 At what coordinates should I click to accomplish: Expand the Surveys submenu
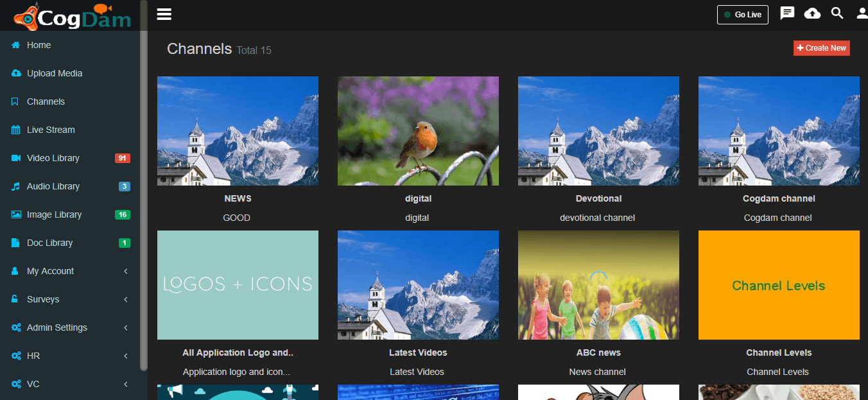click(x=126, y=299)
